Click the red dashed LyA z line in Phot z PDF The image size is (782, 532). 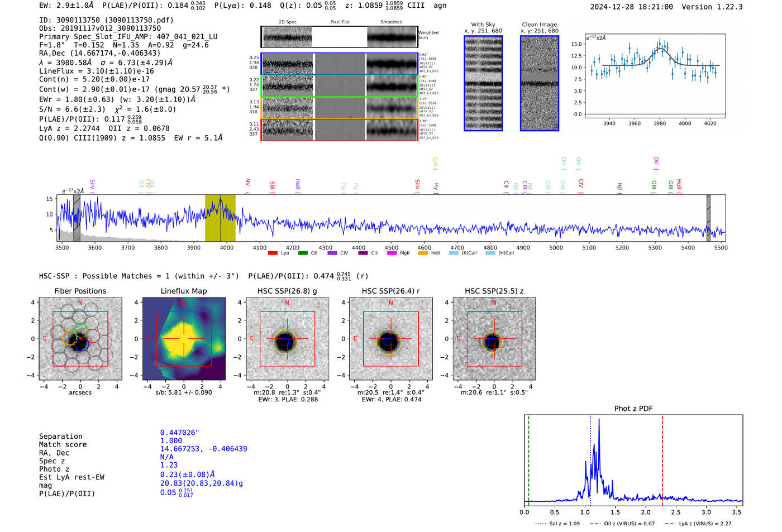tap(662, 461)
